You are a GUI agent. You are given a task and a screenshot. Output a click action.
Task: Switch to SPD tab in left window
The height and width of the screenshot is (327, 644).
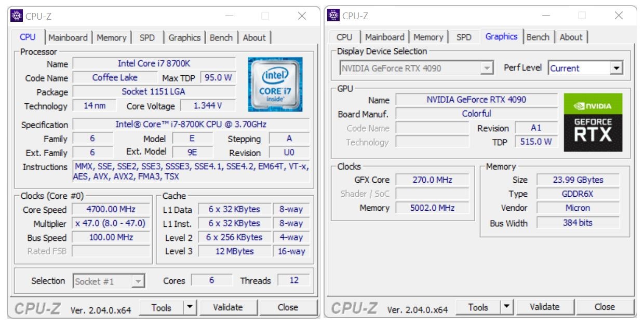(147, 37)
